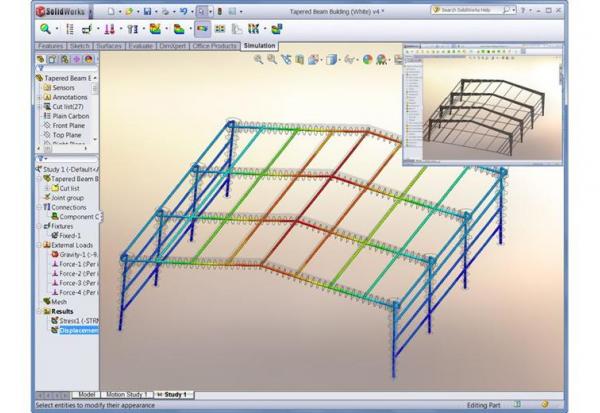Image resolution: width=600 pixels, height=413 pixels.
Task: Click the New document icon
Action: click(112, 10)
